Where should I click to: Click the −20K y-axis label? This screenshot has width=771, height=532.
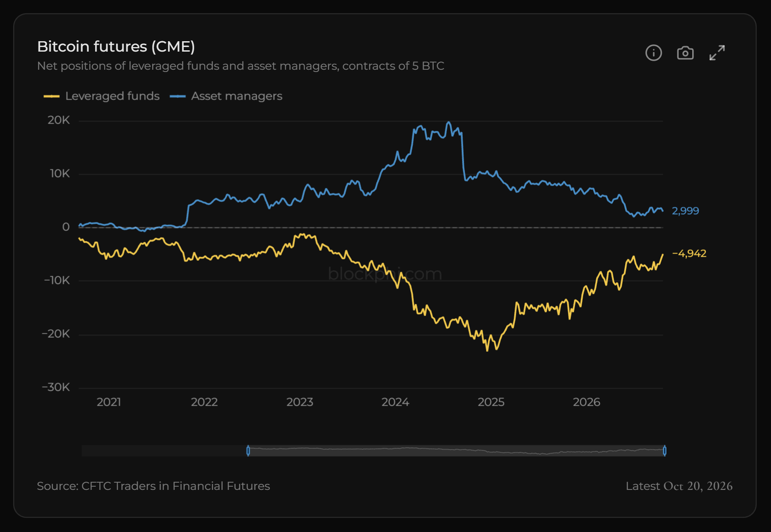56,334
